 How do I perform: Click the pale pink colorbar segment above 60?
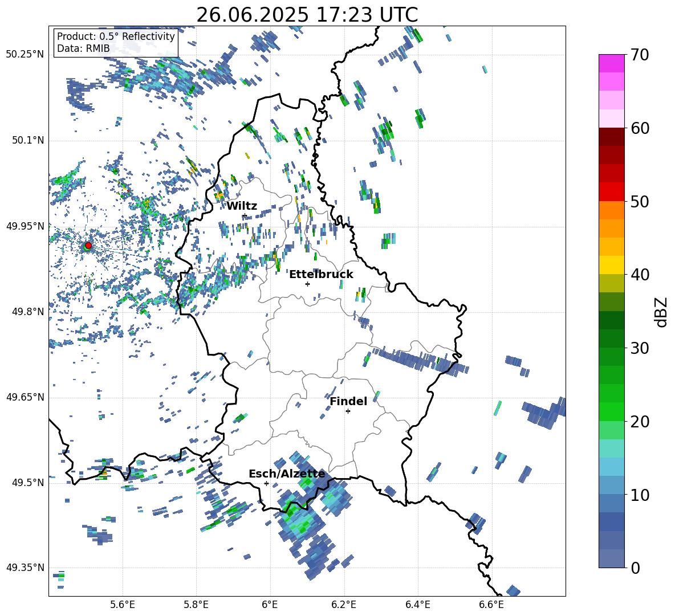coord(611,119)
